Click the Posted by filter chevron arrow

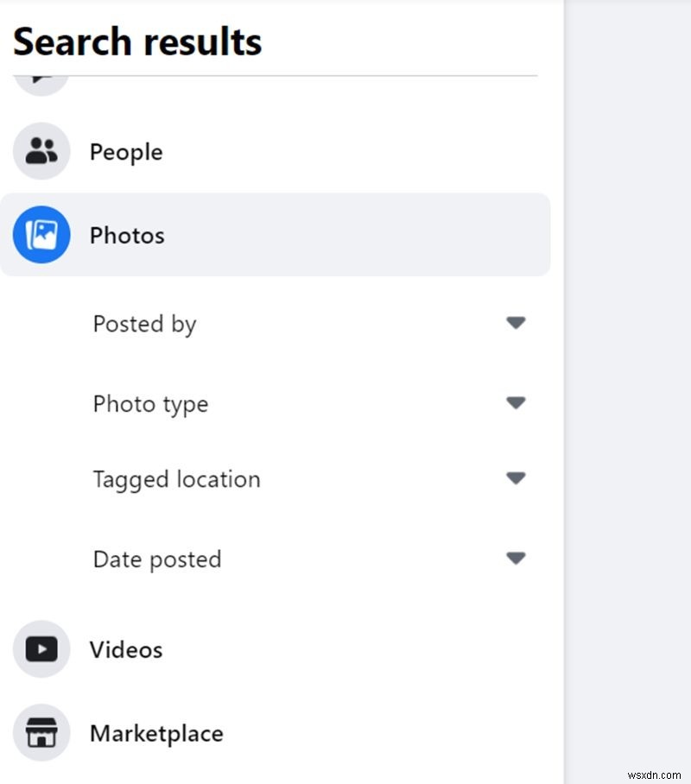tap(516, 323)
